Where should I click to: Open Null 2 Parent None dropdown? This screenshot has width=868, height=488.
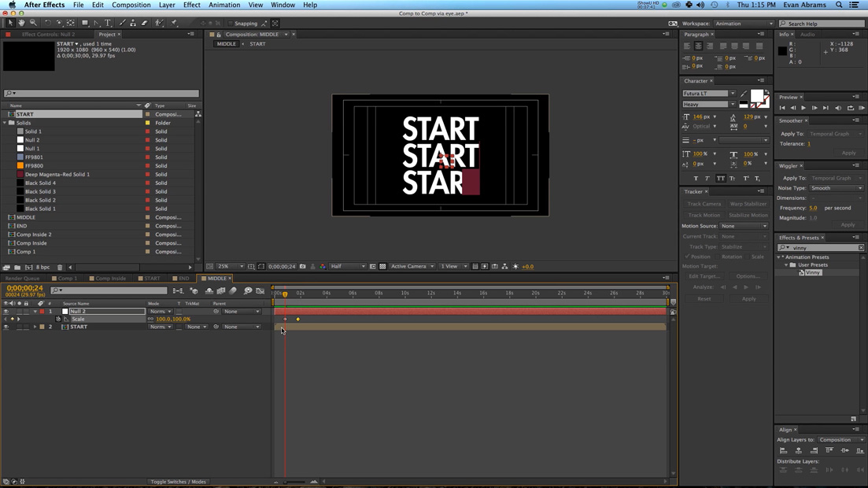[242, 312]
